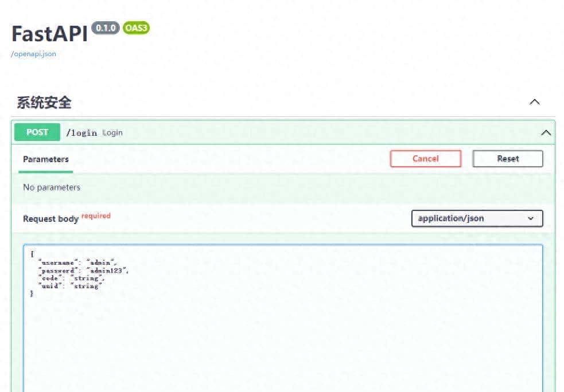
Task: Collapse the 系统安全 section chevron
Action: point(535,102)
